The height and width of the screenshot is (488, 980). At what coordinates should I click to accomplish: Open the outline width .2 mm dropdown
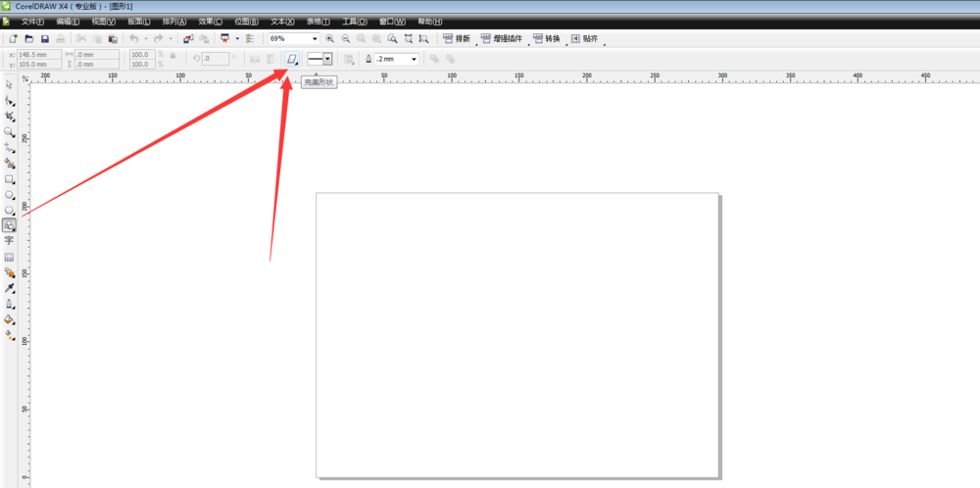pyautogui.click(x=415, y=59)
